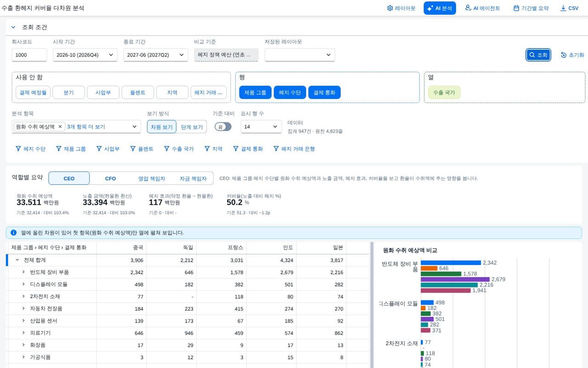Open the 종료 기간 dropdown
588x368 pixels.
(x=156, y=55)
